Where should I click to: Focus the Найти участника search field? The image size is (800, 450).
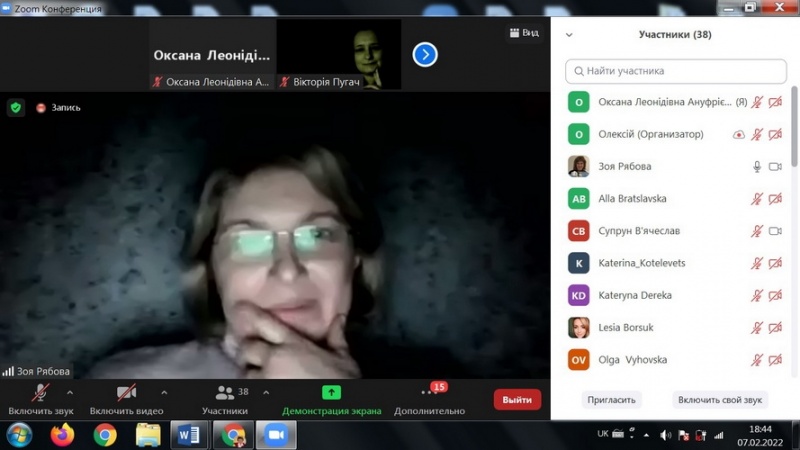coord(676,71)
